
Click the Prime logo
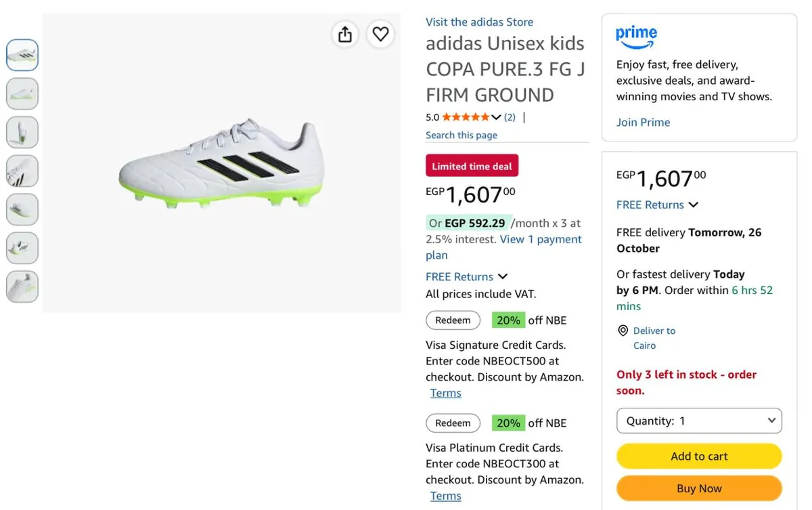click(x=636, y=37)
